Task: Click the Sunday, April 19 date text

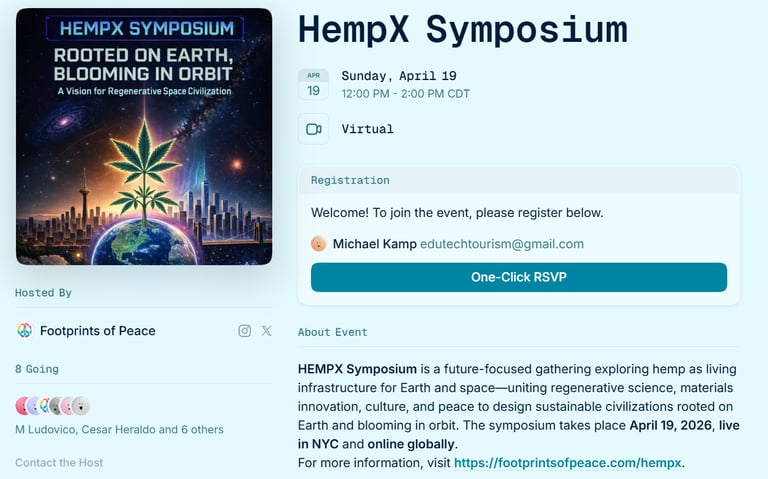Action: (397, 76)
